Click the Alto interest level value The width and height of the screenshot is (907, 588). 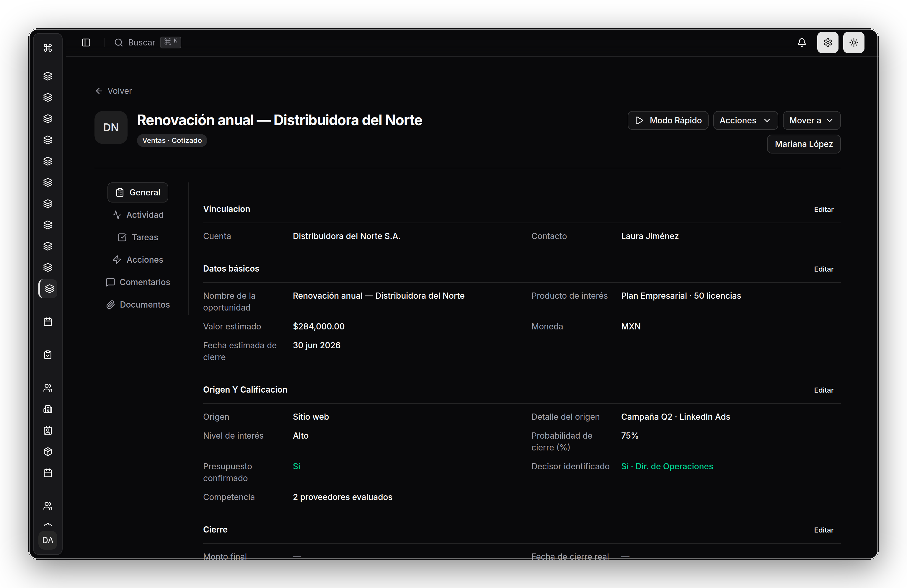click(300, 436)
